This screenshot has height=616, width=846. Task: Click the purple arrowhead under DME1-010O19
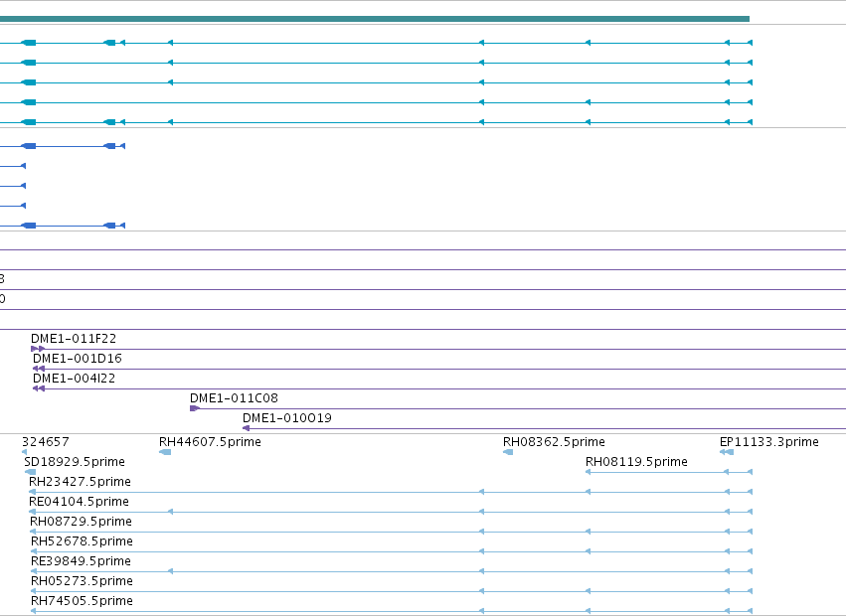[246, 428]
